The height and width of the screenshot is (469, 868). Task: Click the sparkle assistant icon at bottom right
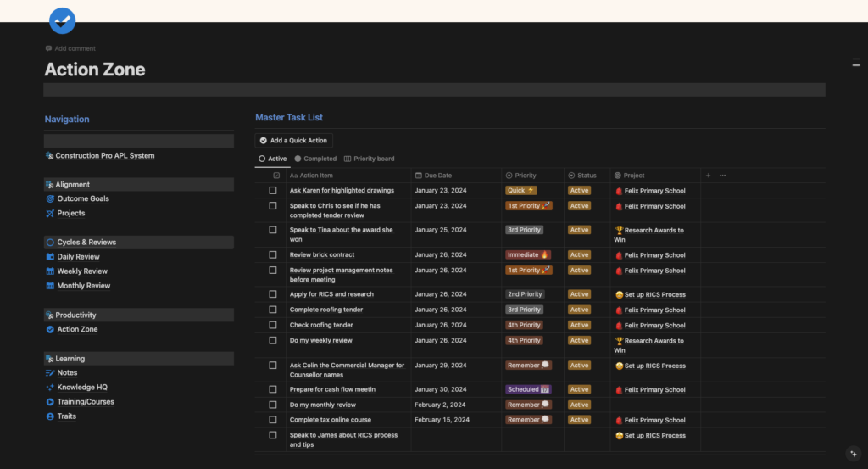pyautogui.click(x=854, y=454)
